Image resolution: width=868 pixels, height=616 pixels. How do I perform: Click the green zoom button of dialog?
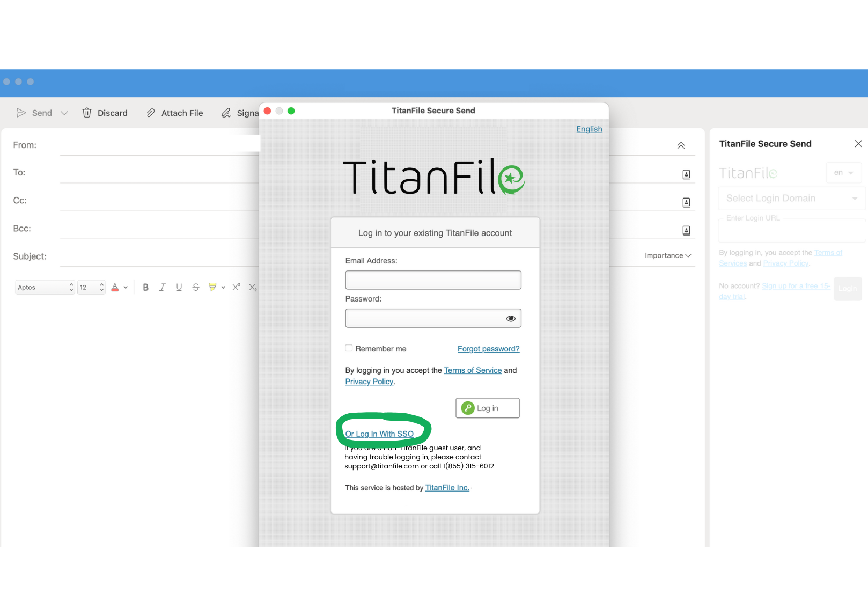point(291,111)
